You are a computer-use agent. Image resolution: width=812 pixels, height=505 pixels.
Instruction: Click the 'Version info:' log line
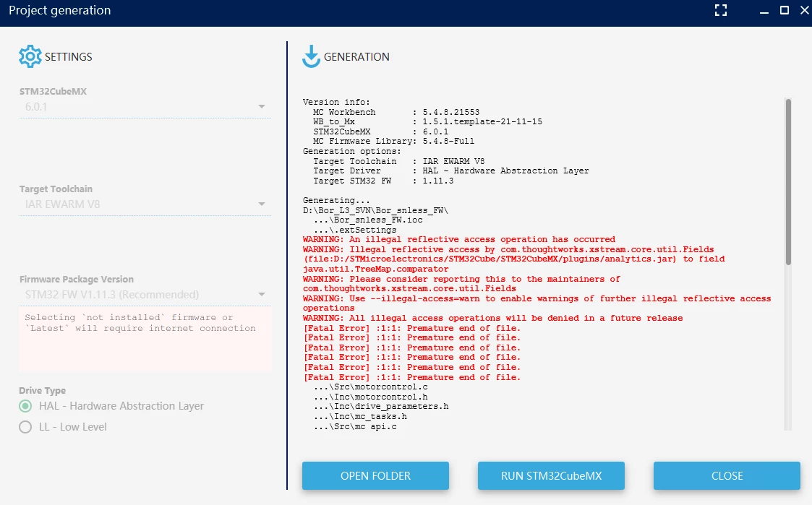(337, 102)
